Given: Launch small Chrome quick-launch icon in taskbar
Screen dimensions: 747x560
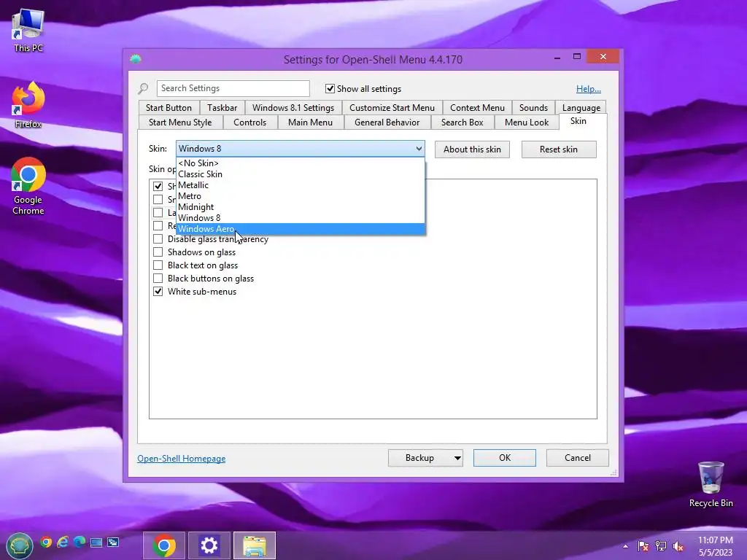Looking at the screenshot, I should [46, 542].
